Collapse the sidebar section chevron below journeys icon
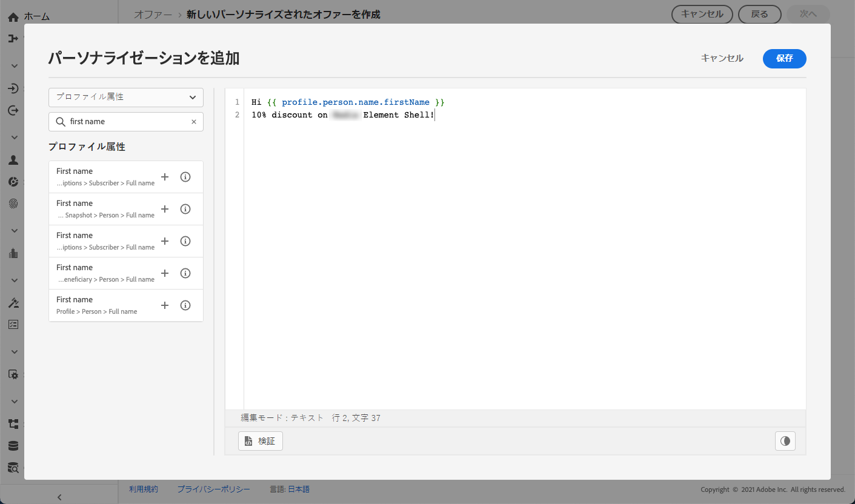The width and height of the screenshot is (855, 504). click(x=15, y=65)
